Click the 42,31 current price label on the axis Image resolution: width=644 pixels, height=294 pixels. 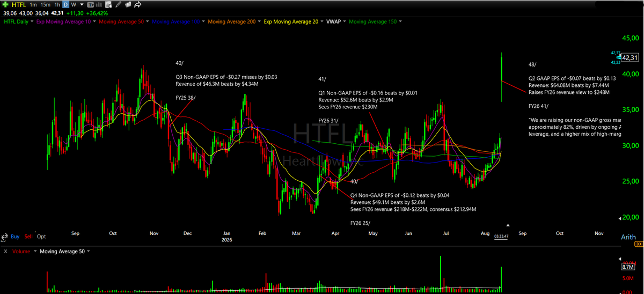point(630,57)
